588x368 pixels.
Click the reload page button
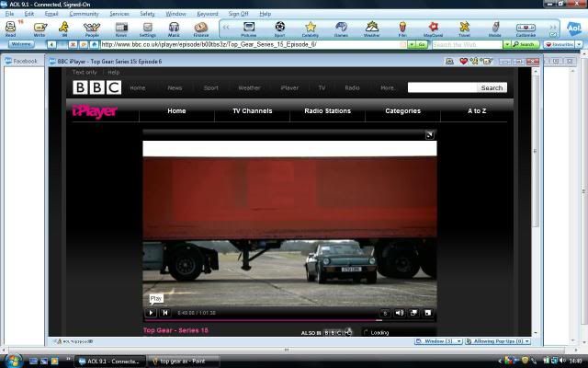84,45
